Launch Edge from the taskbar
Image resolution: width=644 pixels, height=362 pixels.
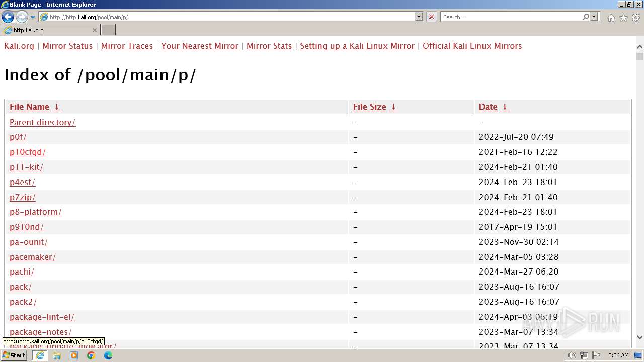pos(108,355)
